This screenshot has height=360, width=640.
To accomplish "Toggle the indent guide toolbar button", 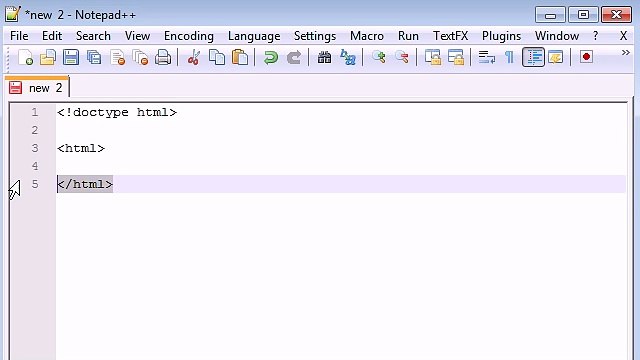I will 533,57.
